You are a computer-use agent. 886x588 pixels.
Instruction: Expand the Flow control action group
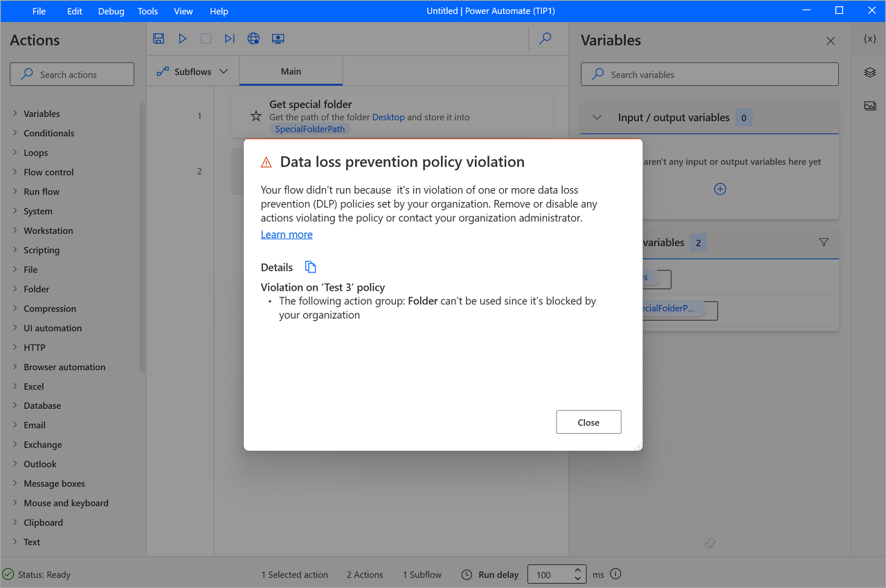(15, 172)
